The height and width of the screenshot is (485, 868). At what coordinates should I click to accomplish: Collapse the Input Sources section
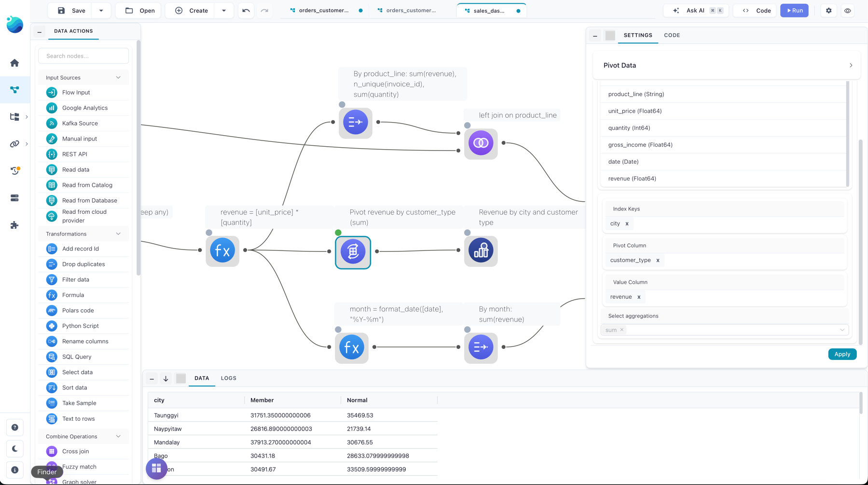point(118,78)
